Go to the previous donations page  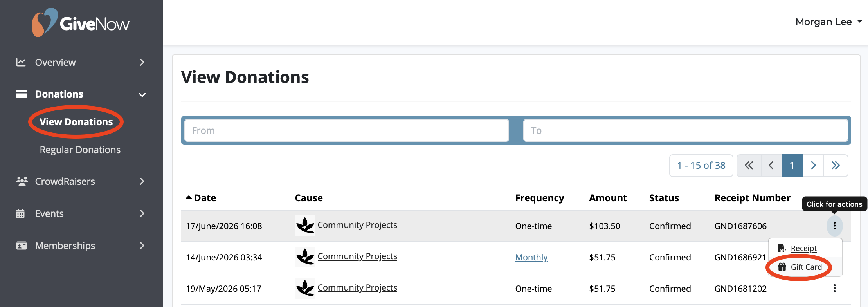tap(771, 165)
